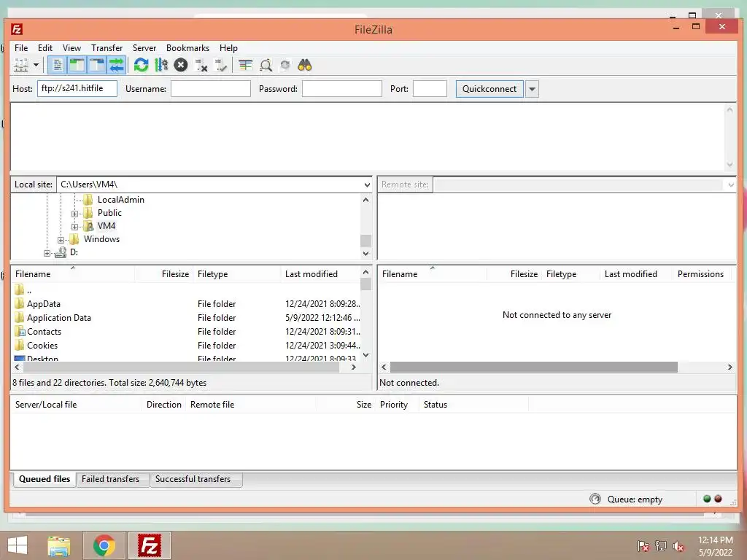Select VM4 folder in tree
This screenshot has width=747, height=560.
point(107,226)
